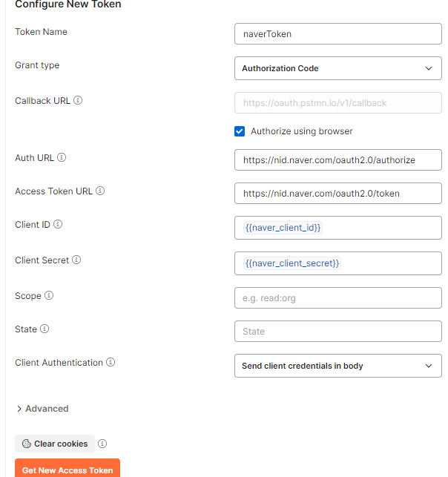The width and height of the screenshot is (448, 477).
Task: Click the Scope info icon
Action: click(49, 295)
